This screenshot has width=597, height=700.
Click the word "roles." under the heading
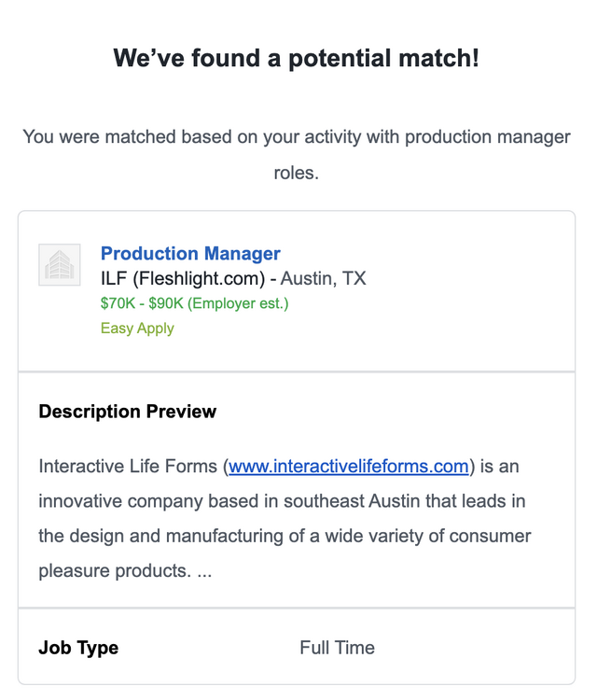pyautogui.click(x=296, y=173)
